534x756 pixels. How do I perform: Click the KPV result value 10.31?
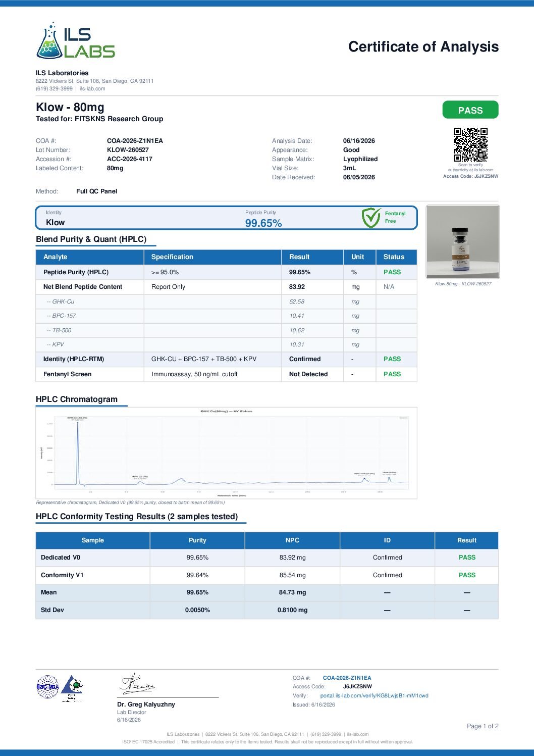297,344
